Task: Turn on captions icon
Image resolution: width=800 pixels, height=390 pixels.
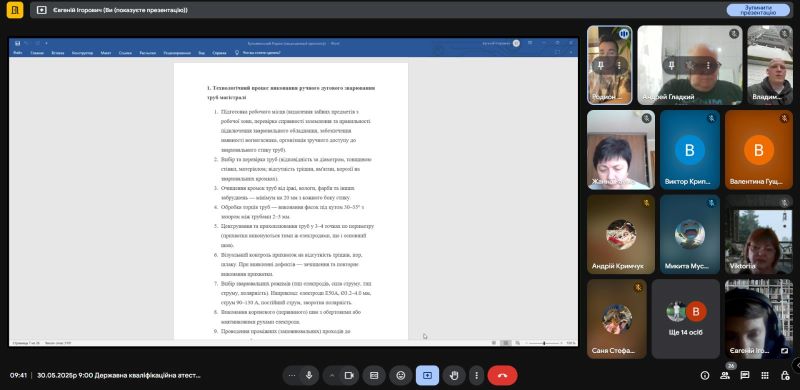Action: [x=374, y=375]
